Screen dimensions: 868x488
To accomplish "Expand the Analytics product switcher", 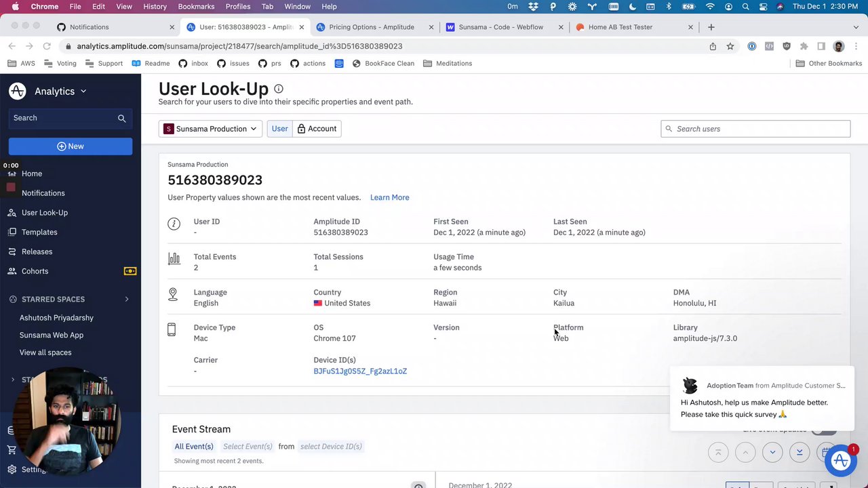I will (x=83, y=91).
